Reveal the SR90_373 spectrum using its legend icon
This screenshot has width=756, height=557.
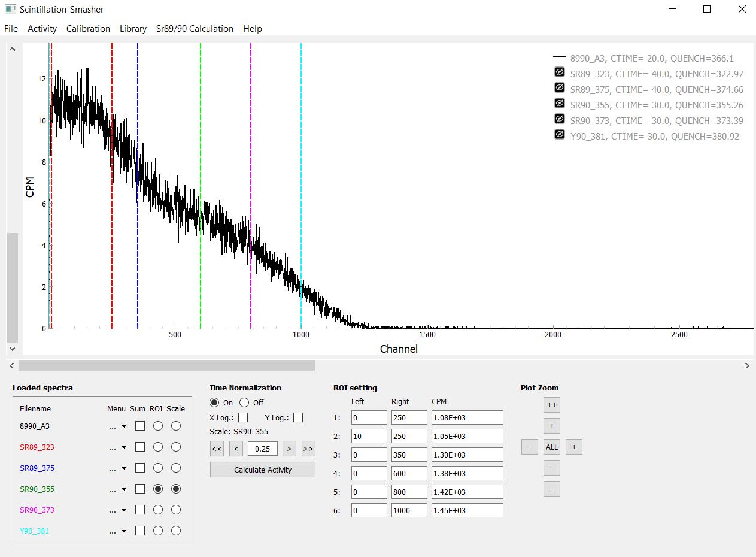559,119
